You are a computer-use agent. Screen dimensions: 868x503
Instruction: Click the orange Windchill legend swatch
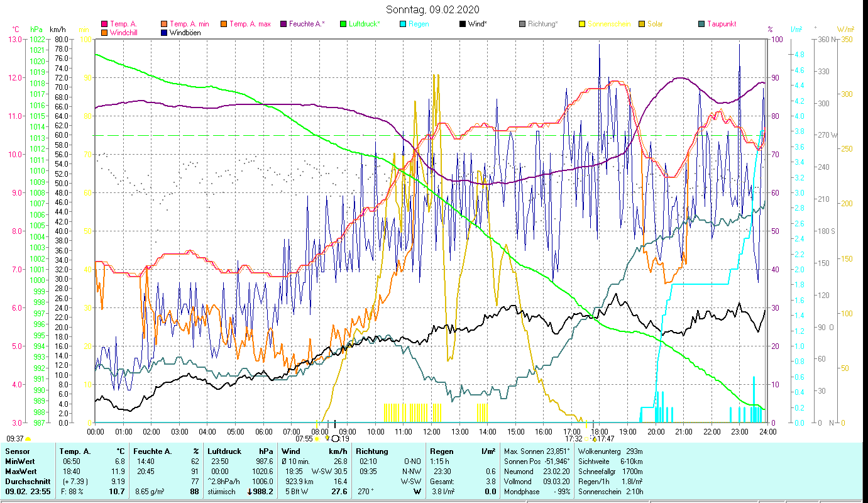pyautogui.click(x=104, y=32)
